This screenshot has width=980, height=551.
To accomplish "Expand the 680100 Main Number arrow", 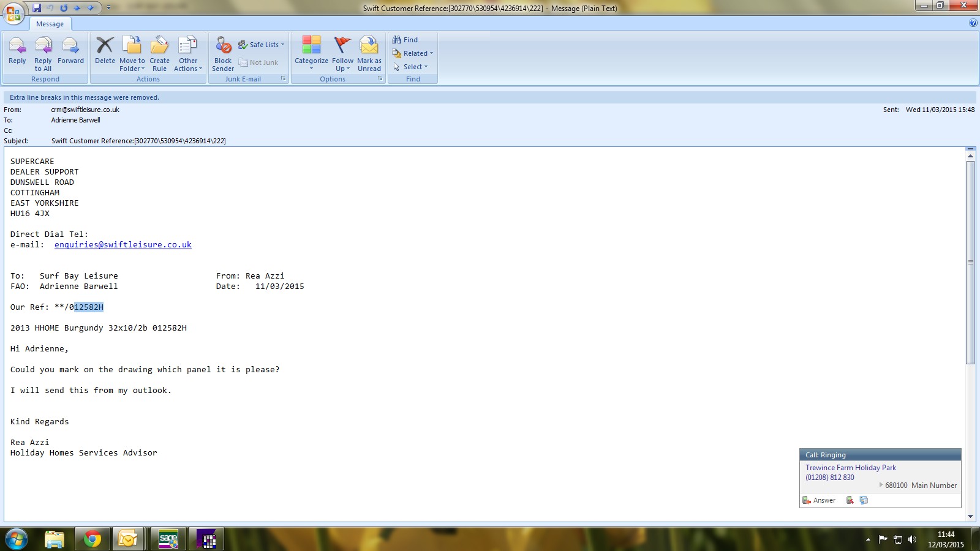I will 881,485.
